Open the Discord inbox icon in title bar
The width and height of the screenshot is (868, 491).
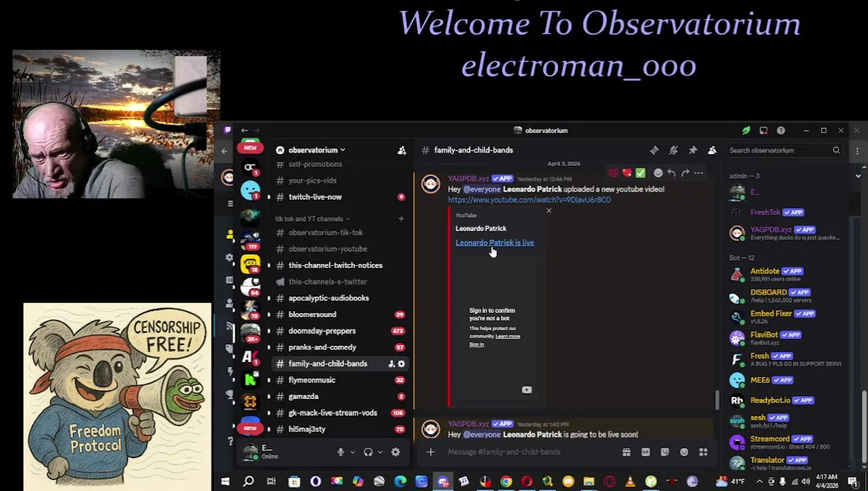tap(764, 130)
